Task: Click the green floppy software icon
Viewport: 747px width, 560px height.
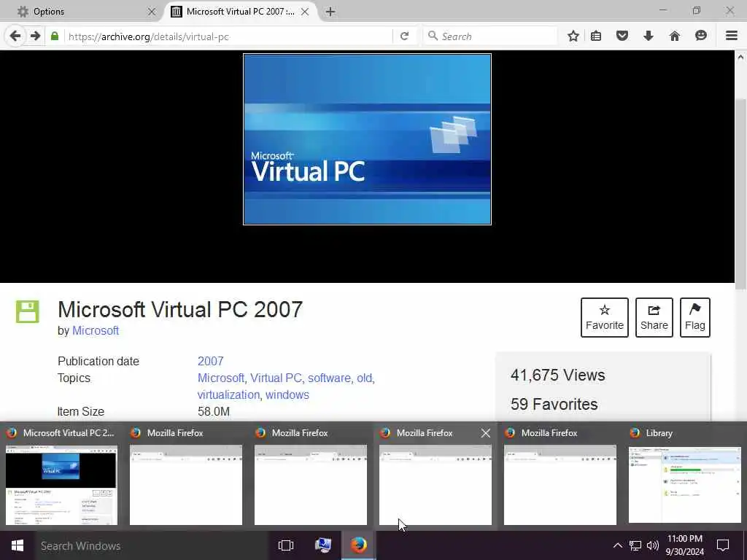Action: [x=28, y=312]
